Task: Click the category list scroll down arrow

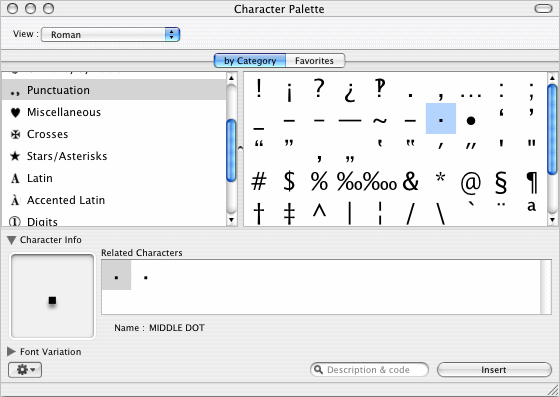Action: 231,220
